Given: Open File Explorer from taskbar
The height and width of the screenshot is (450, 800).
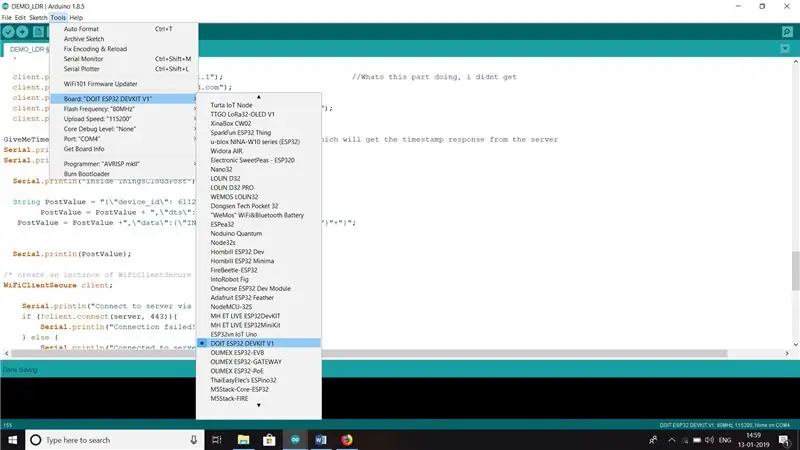Looking at the screenshot, I should point(243,440).
